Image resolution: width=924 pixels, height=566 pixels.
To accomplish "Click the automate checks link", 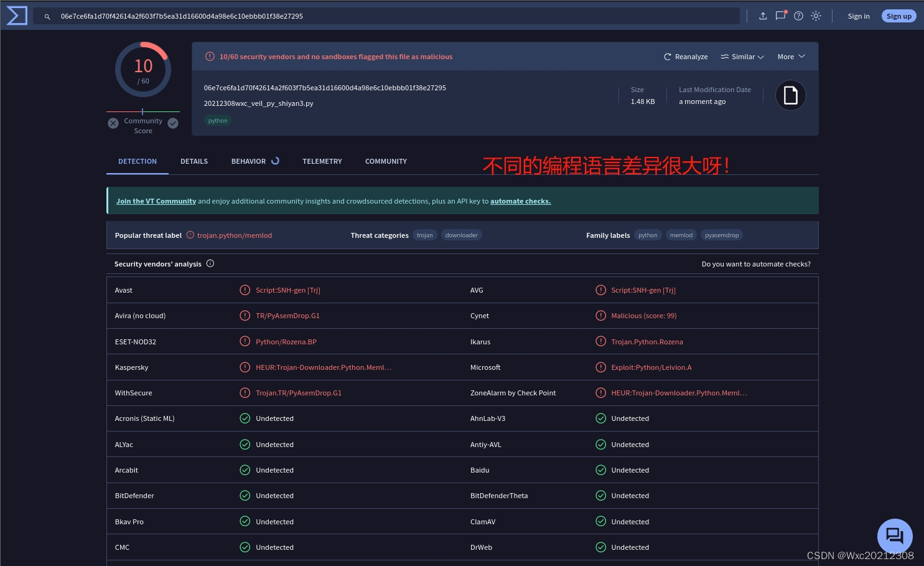I will coord(520,201).
